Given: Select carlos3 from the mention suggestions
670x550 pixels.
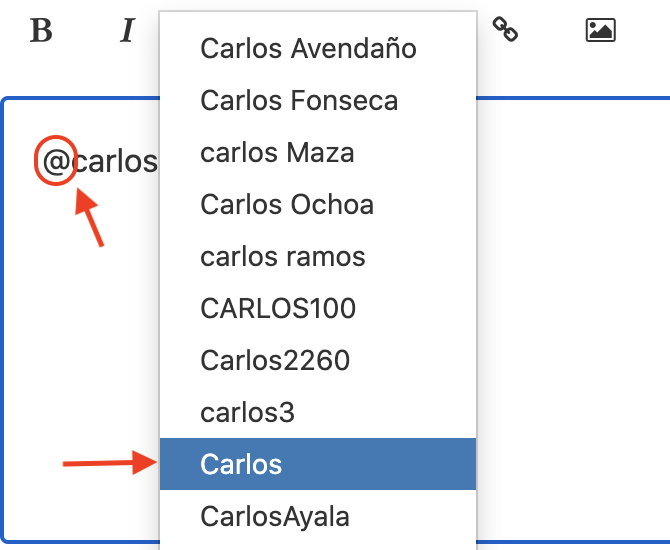Looking at the screenshot, I should pyautogui.click(x=318, y=412).
